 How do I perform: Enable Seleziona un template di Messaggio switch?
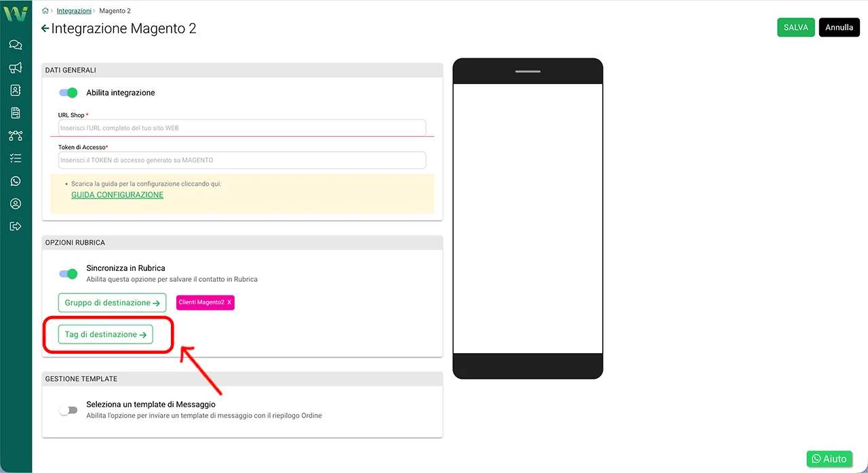tap(68, 410)
